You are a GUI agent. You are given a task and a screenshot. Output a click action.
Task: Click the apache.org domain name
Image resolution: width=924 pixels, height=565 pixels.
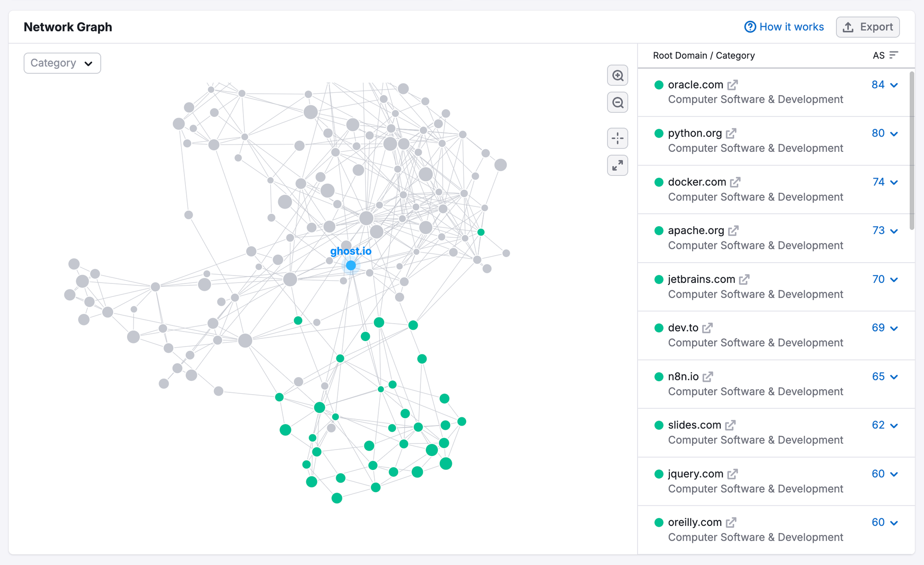click(696, 230)
